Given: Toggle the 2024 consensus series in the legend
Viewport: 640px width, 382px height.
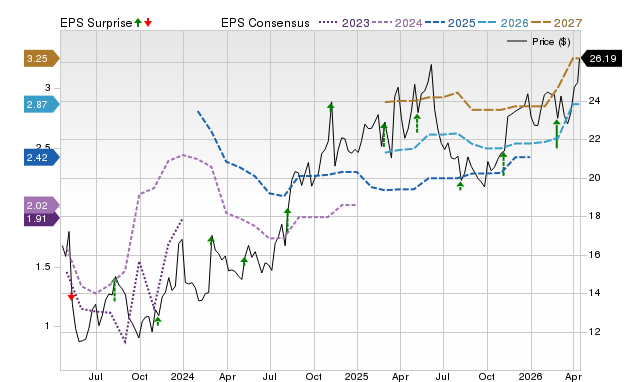Looking at the screenshot, I should point(397,23).
